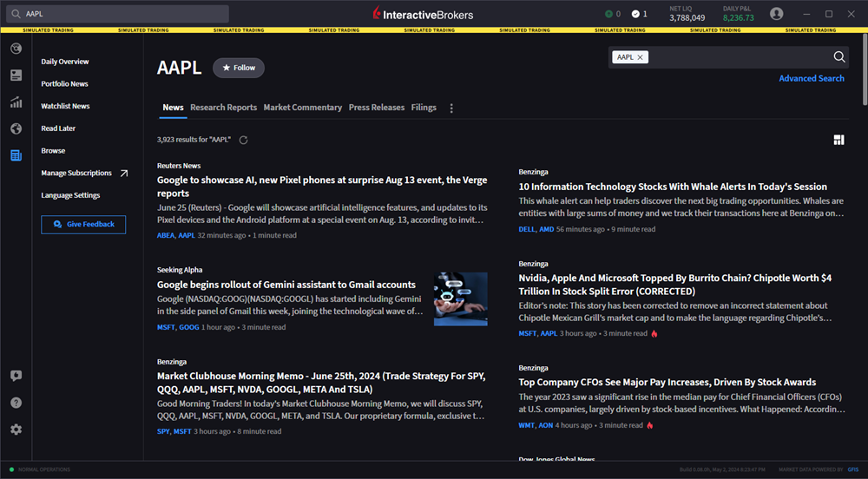Open Gemini assistant article thumbnail
Image resolution: width=868 pixels, height=479 pixels.
tap(461, 299)
